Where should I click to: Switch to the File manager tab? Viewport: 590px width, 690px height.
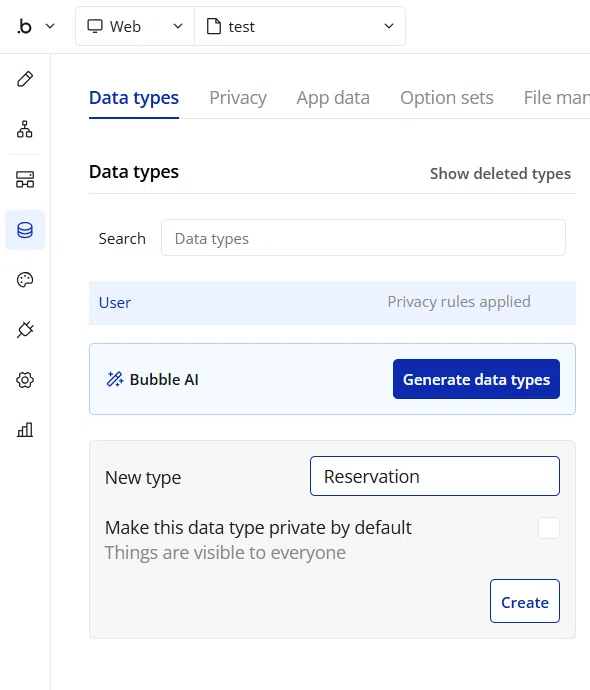557,98
